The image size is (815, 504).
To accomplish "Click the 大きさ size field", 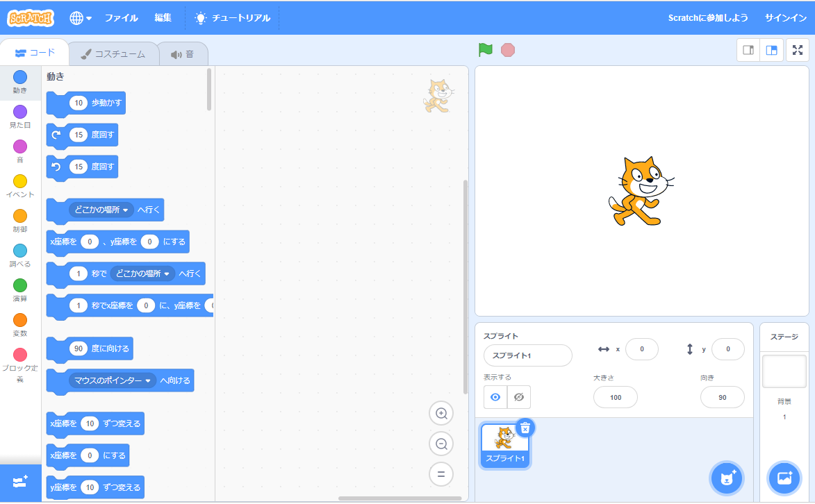I will pyautogui.click(x=616, y=398).
